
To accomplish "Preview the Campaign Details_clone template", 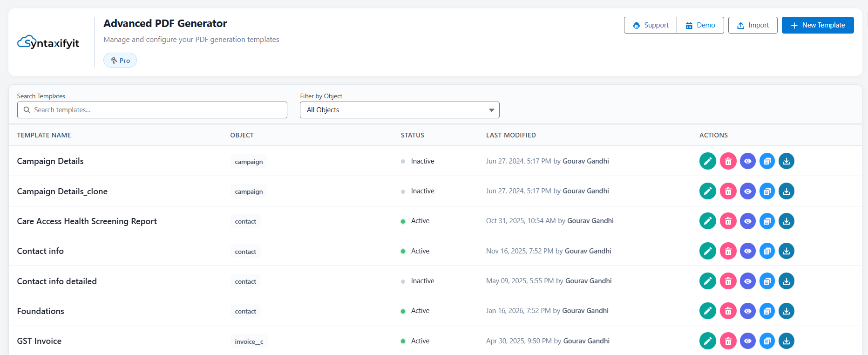I will pyautogui.click(x=747, y=191).
